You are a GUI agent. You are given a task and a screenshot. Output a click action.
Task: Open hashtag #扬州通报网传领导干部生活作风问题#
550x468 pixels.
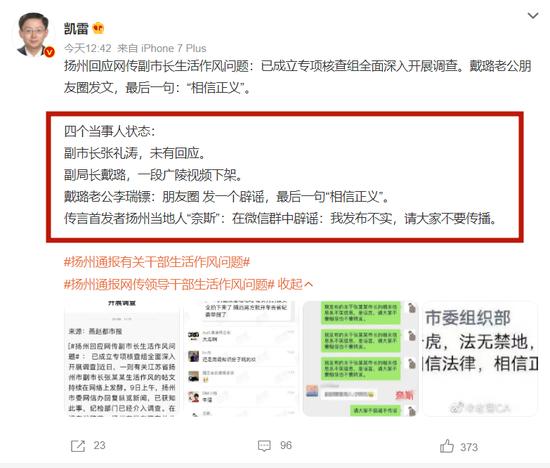click(x=169, y=284)
